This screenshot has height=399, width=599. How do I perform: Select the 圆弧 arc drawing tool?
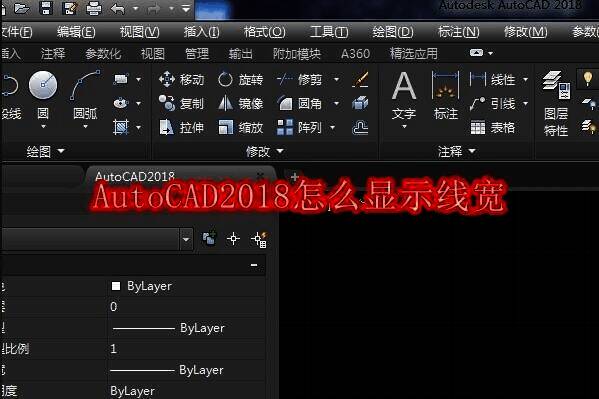(85, 85)
